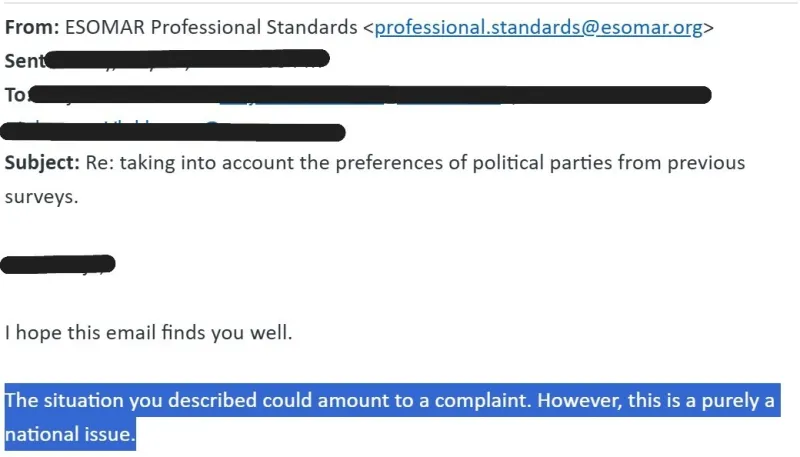Screen dimensions: 800x457
Task: Click the redacted bar below the To line
Action: [175, 130]
